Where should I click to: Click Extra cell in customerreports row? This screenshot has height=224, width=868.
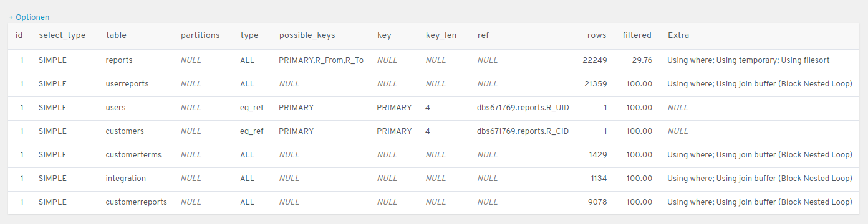pos(759,202)
